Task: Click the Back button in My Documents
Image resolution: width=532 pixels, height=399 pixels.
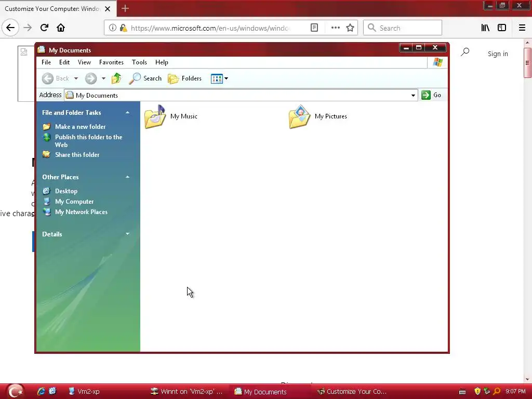Action: click(55, 78)
